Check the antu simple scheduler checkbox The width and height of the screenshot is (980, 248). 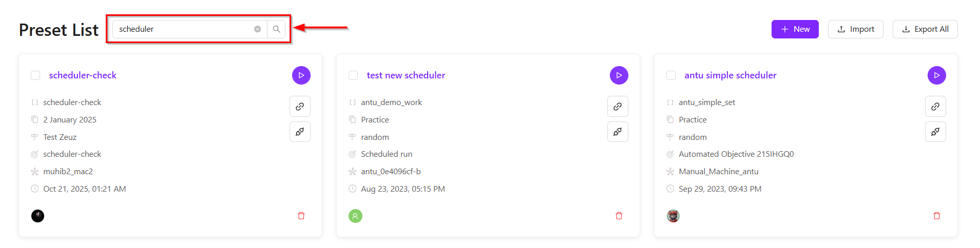point(671,75)
